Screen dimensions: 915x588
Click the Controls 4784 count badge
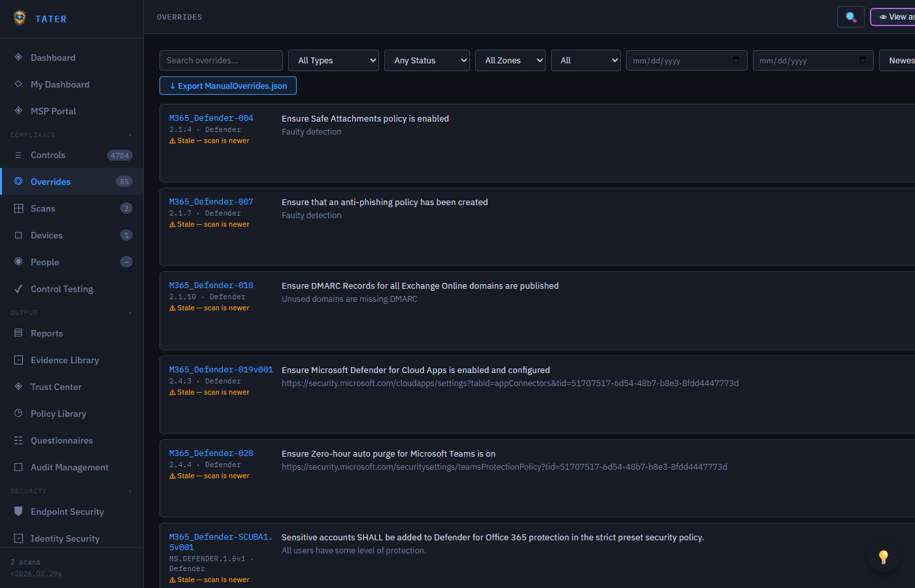(120, 155)
